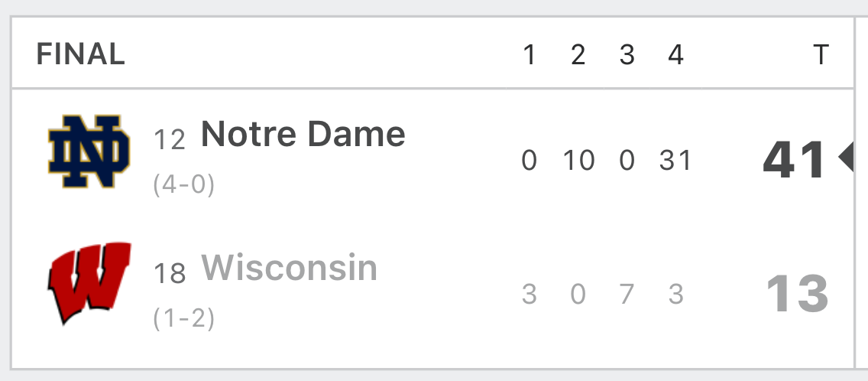
Task: Click the quarter 3 column header
Action: 627,55
